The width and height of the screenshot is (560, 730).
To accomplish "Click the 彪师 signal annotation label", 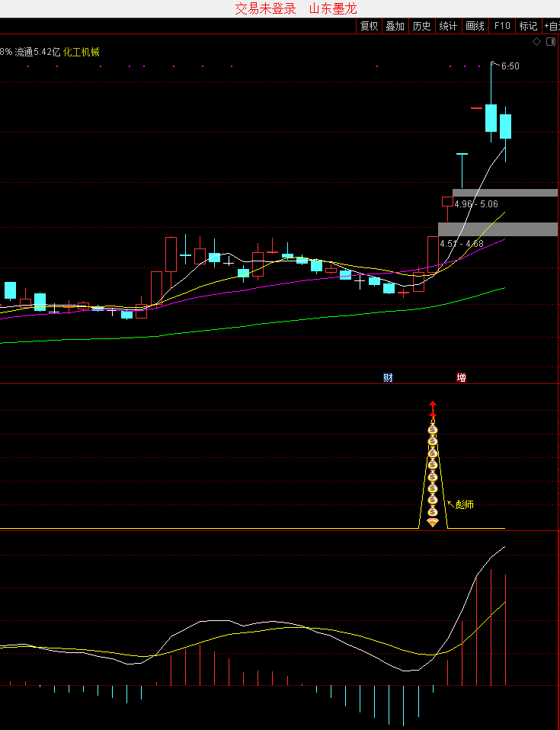I will [x=464, y=504].
